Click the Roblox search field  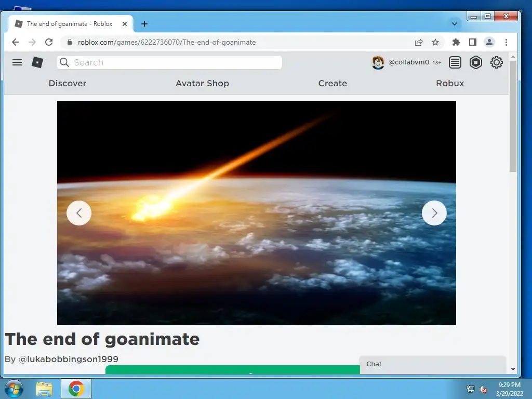coord(169,62)
